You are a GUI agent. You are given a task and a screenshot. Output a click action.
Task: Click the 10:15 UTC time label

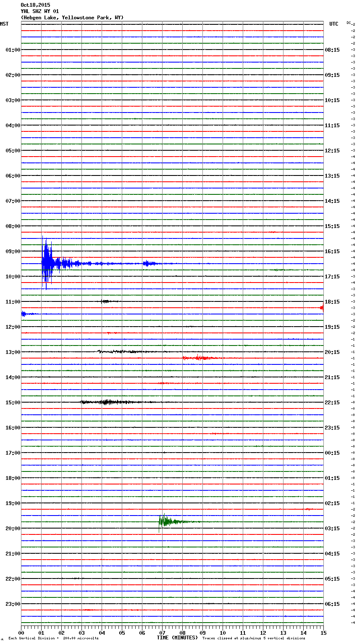332,100
